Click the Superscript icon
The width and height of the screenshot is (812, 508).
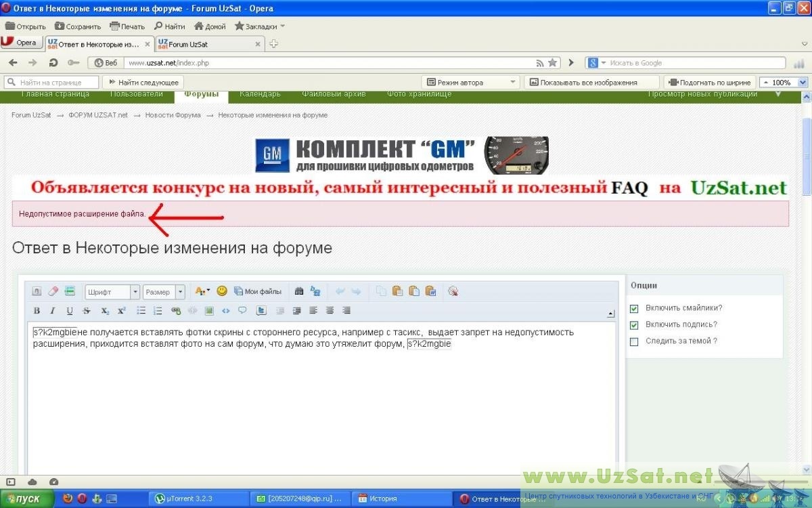click(x=122, y=311)
